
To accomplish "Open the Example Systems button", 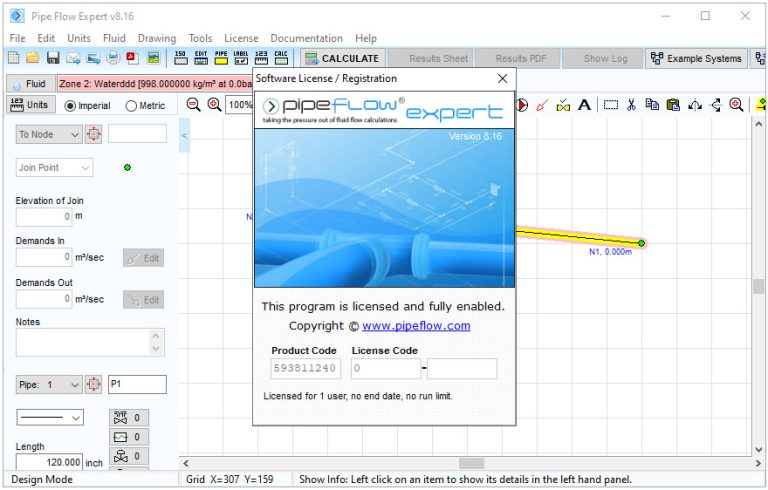I will point(696,58).
